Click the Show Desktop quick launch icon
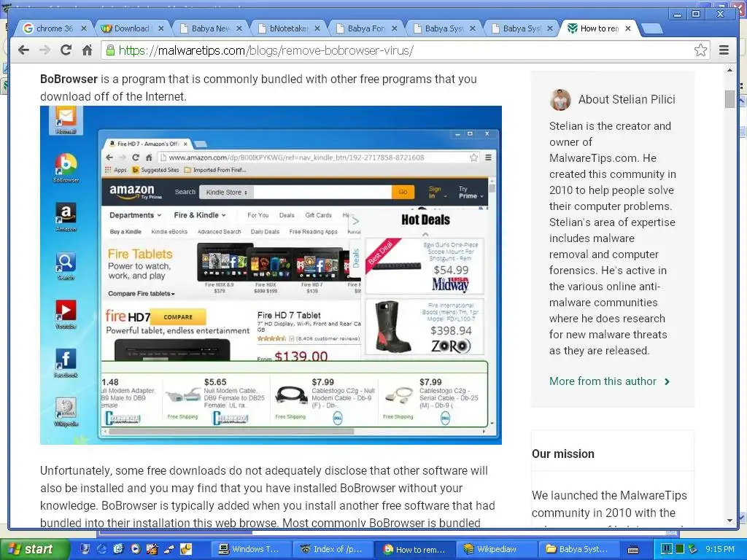The height and width of the screenshot is (560, 747). 85,549
